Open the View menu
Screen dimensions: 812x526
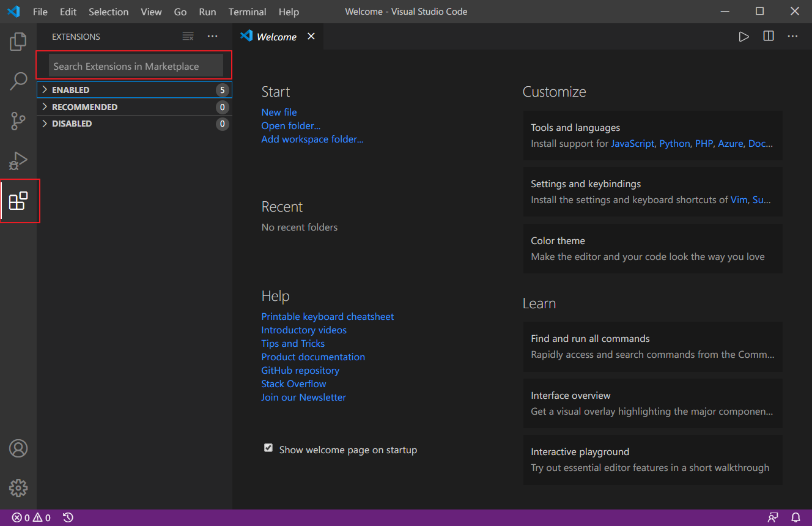click(151, 12)
